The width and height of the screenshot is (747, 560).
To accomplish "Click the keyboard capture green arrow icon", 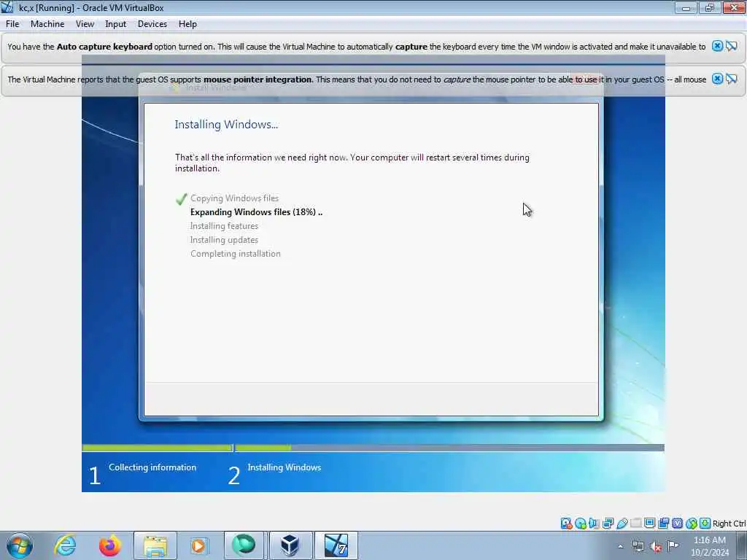I will [705, 524].
